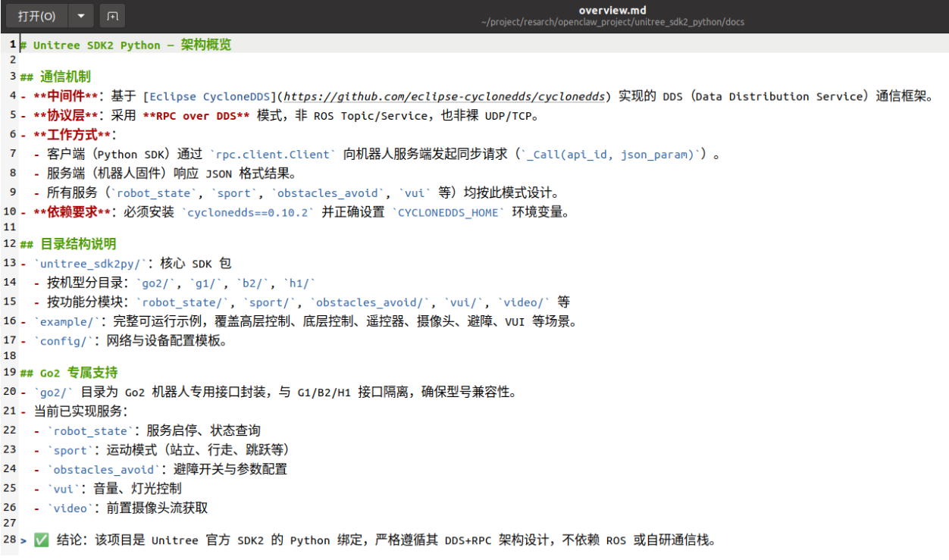The height and width of the screenshot is (560, 949).
Task: Click the text '服务启停、状态查询'
Action: pyautogui.click(x=203, y=430)
